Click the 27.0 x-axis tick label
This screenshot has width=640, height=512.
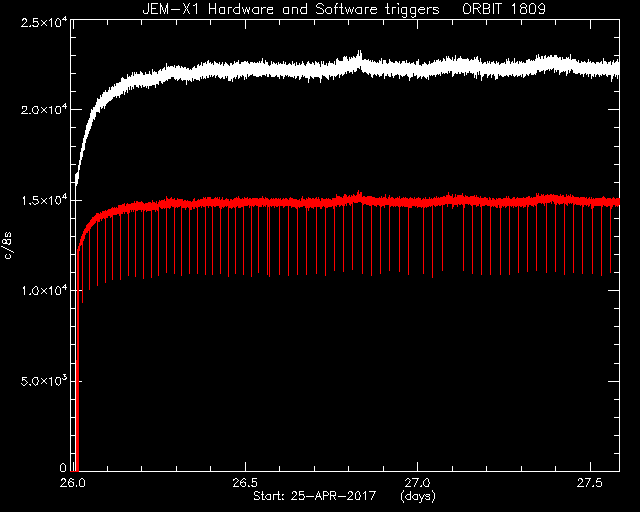pyautogui.click(x=418, y=483)
